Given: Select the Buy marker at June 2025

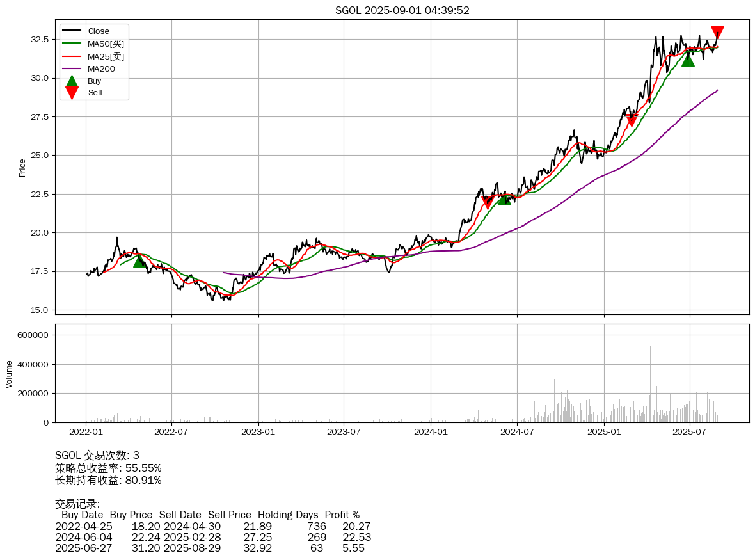Looking at the screenshot, I should tap(688, 60).
